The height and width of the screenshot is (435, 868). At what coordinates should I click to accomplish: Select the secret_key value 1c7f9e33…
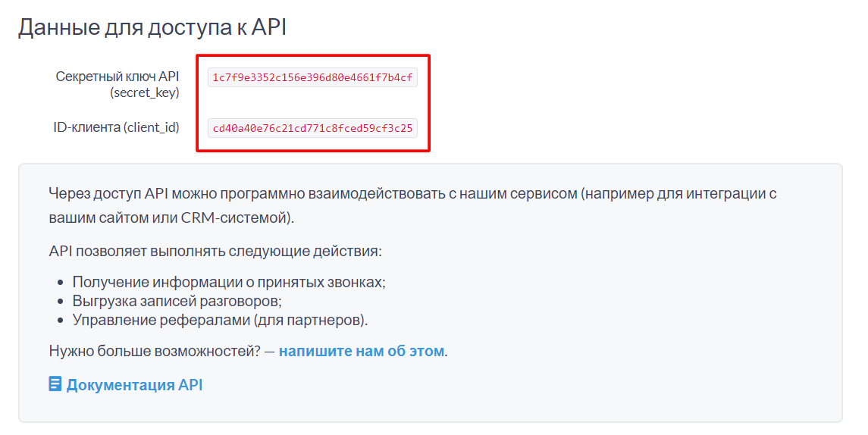(312, 77)
